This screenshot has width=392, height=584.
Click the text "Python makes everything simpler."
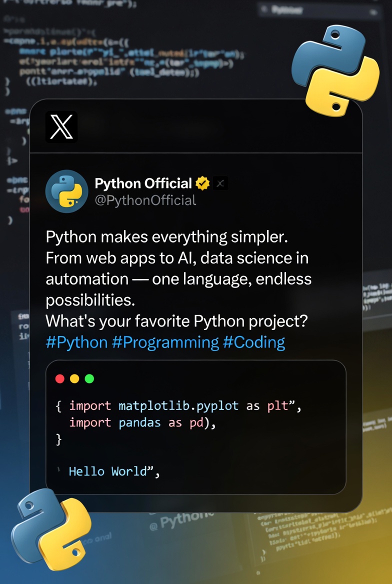166,237
